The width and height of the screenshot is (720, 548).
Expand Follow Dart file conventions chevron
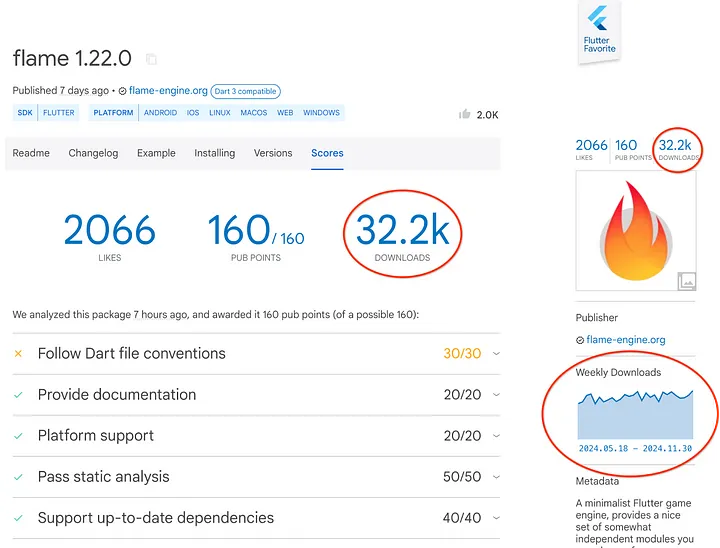click(496, 354)
